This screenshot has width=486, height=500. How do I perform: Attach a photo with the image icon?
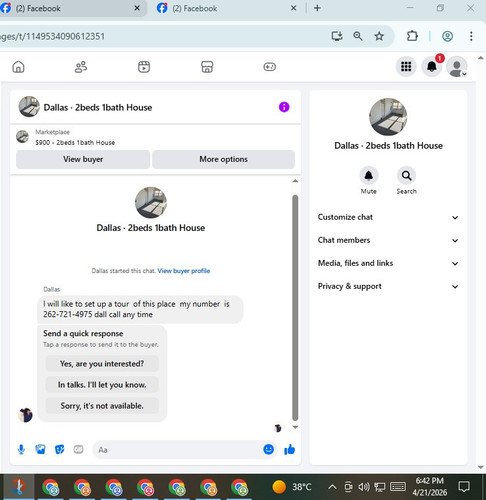40,449
